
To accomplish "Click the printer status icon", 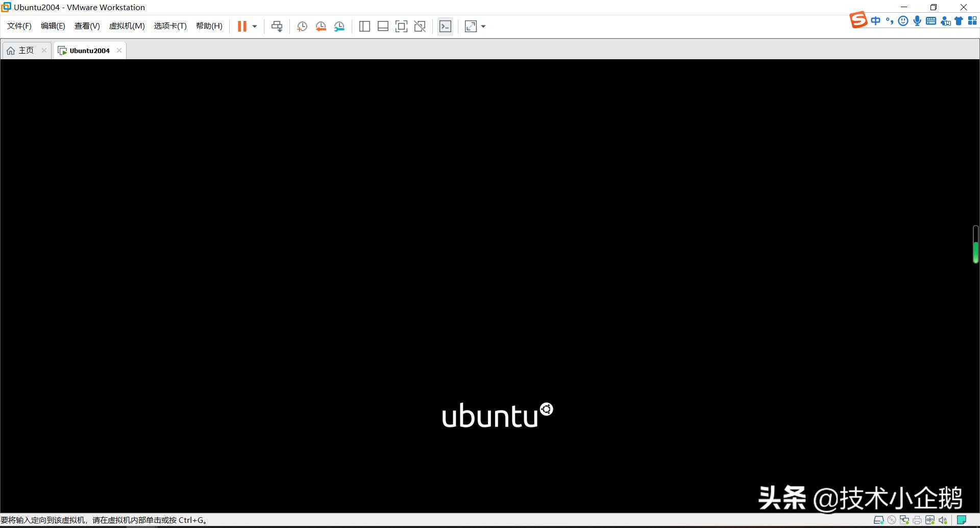I will (917, 520).
